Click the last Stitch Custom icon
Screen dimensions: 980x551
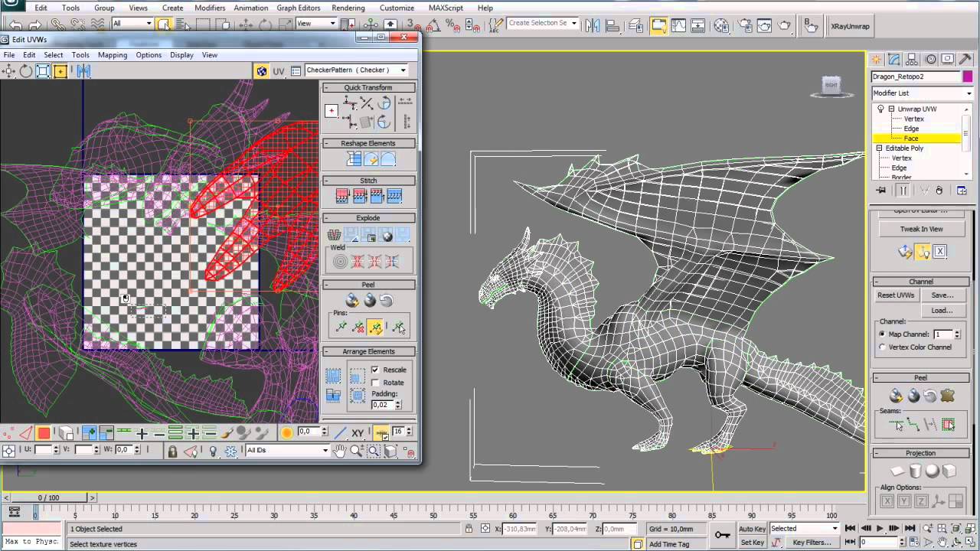[394, 197]
